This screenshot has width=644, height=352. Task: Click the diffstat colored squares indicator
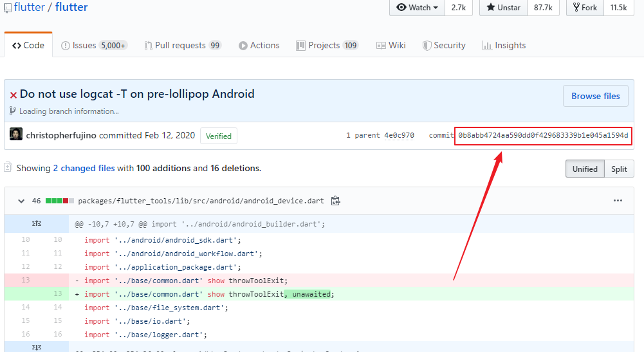click(60, 201)
